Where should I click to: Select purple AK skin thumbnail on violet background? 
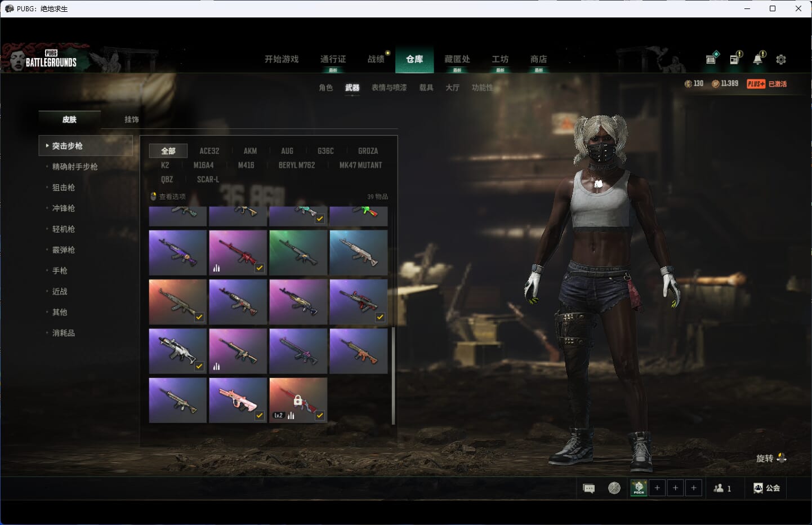coord(177,252)
